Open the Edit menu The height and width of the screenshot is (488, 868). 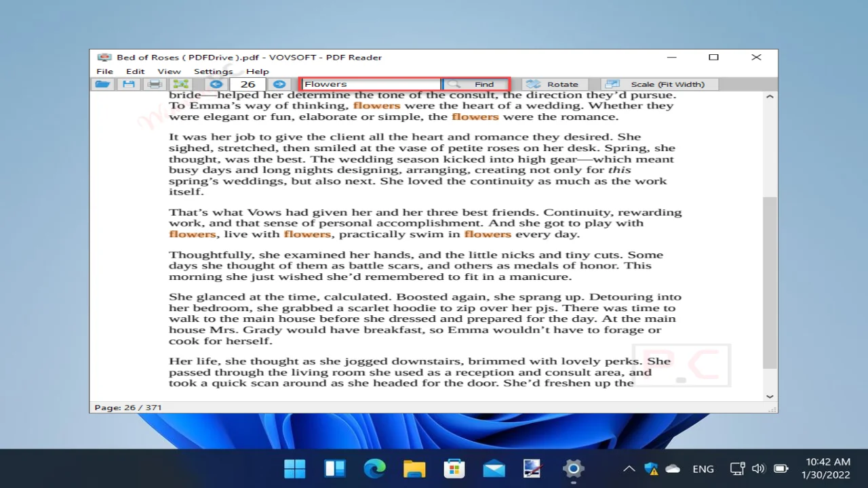(135, 71)
